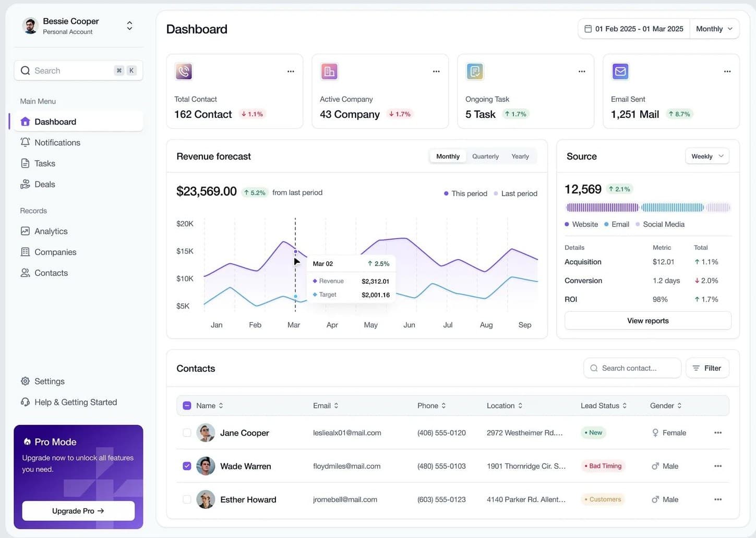The height and width of the screenshot is (538, 756).
Task: Select the Companies sidebar icon
Action: (x=25, y=252)
